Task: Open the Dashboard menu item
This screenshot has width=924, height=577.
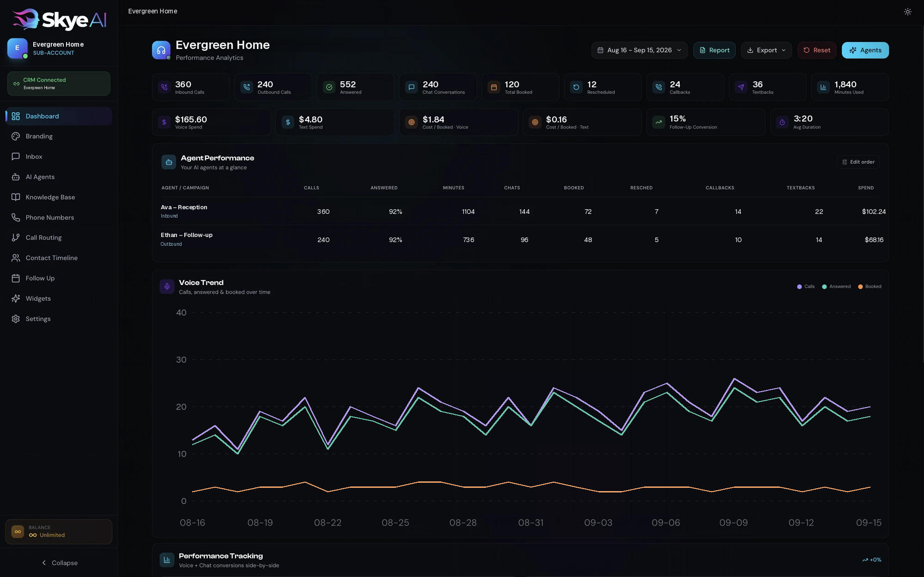Action: tap(59, 116)
